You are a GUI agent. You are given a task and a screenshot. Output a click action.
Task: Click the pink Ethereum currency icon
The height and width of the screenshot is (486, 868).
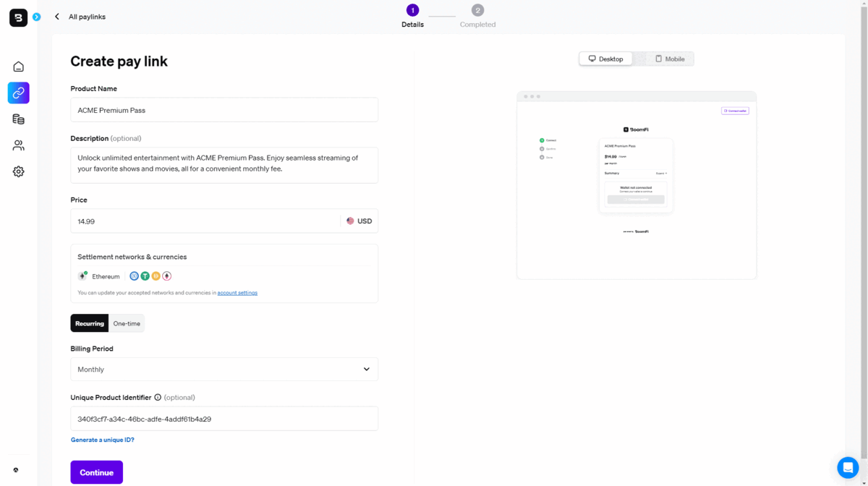coord(166,276)
